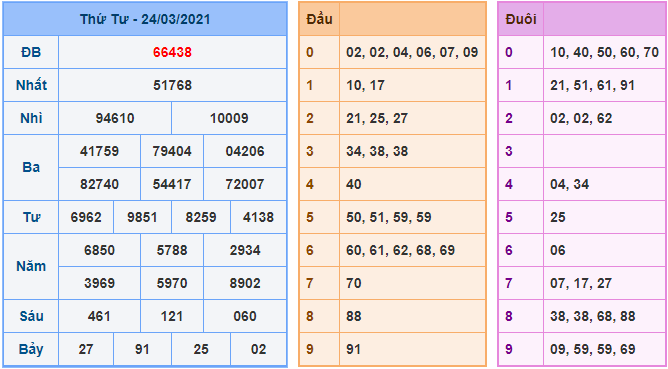Image resolution: width=668 pixels, height=369 pixels.
Task: Click the Sáu number 060
Action: pyautogui.click(x=245, y=316)
